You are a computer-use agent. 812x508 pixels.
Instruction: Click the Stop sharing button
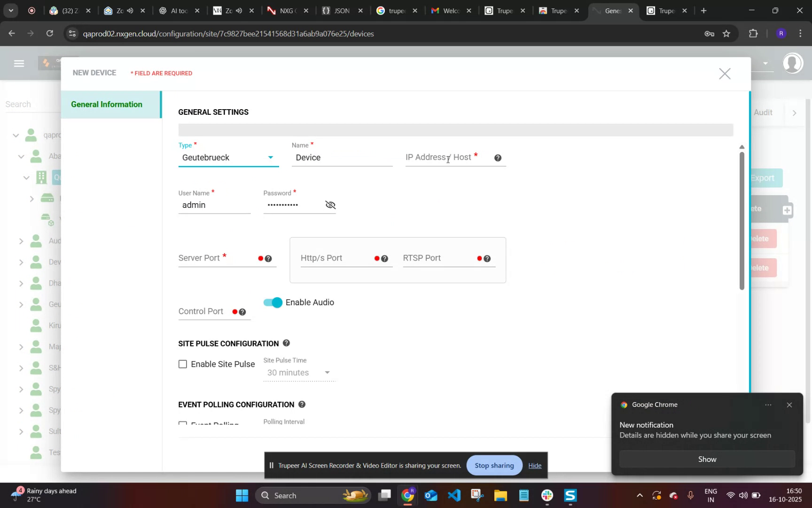[494, 465]
